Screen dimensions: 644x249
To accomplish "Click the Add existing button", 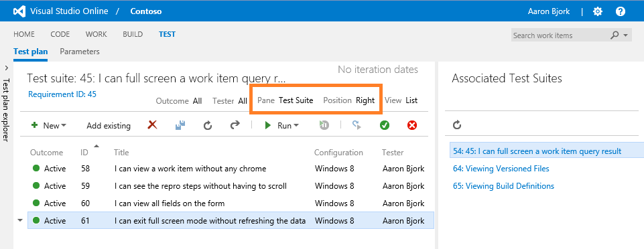I will (x=109, y=126).
